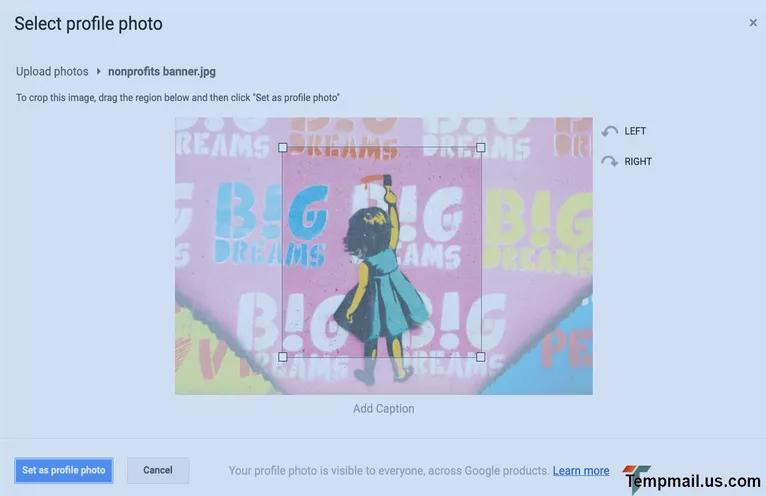
Task: Click the Tempmail.us.com logo watermark
Action: [x=692, y=479]
